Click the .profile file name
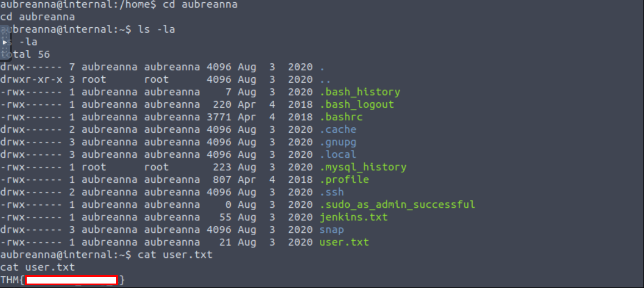The image size is (644, 288). point(344,180)
